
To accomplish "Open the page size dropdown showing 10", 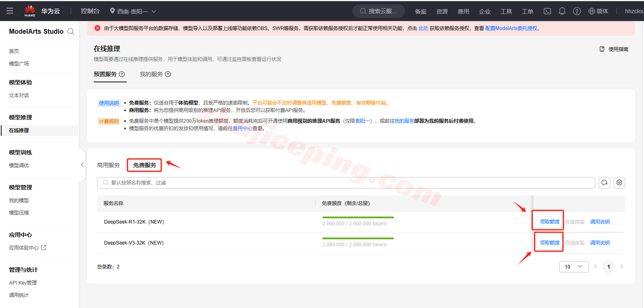I will (x=574, y=266).
